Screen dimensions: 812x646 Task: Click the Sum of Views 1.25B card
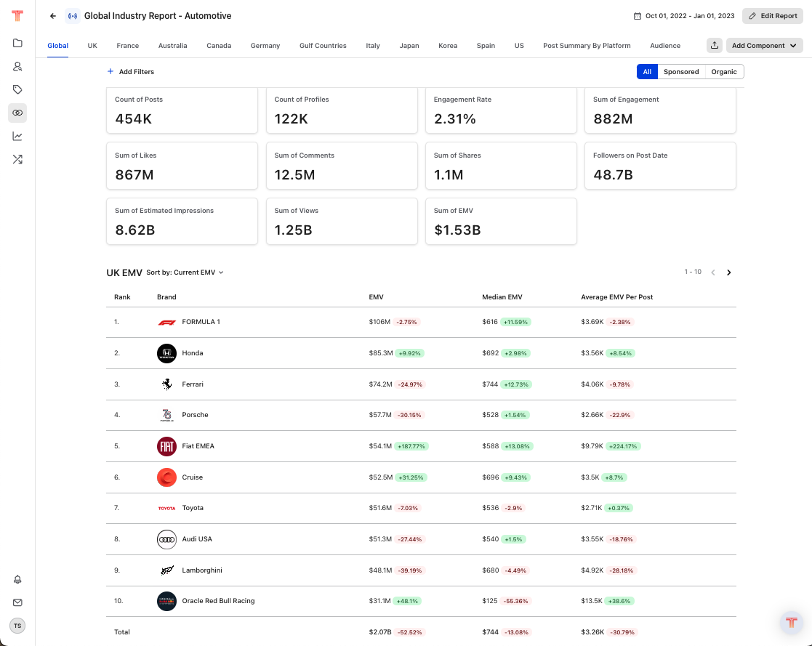point(342,221)
